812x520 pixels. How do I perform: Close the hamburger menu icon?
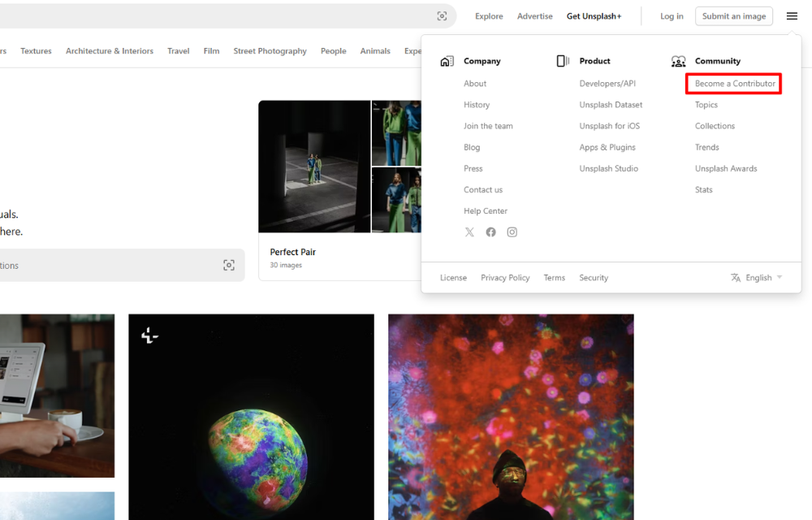click(792, 16)
